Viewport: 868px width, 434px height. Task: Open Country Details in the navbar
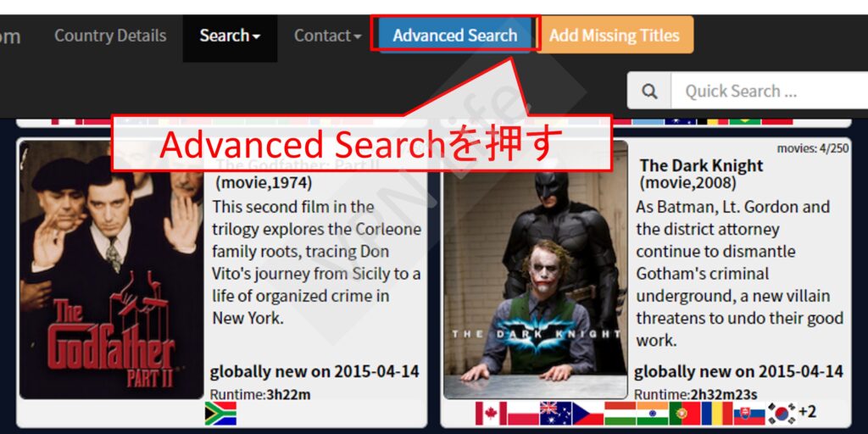(110, 36)
